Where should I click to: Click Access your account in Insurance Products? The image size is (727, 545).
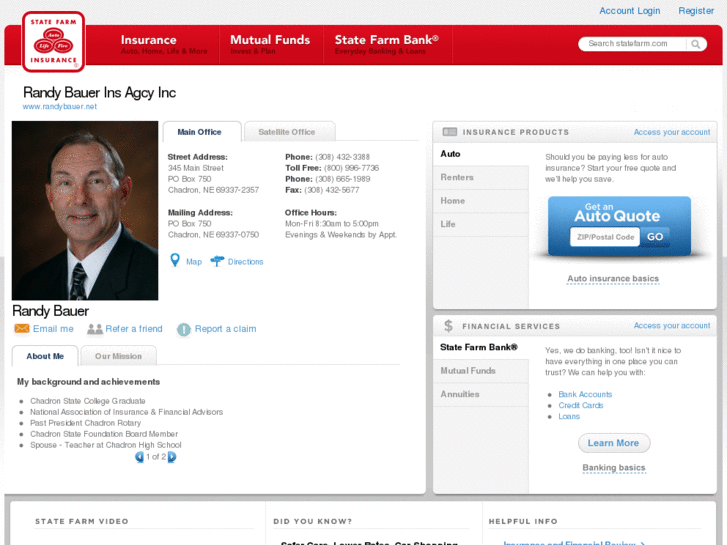click(x=672, y=132)
